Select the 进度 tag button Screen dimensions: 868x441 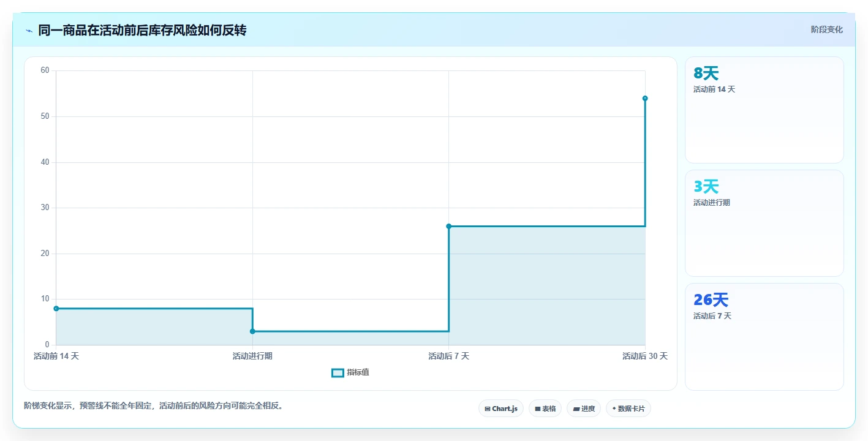[584, 409]
